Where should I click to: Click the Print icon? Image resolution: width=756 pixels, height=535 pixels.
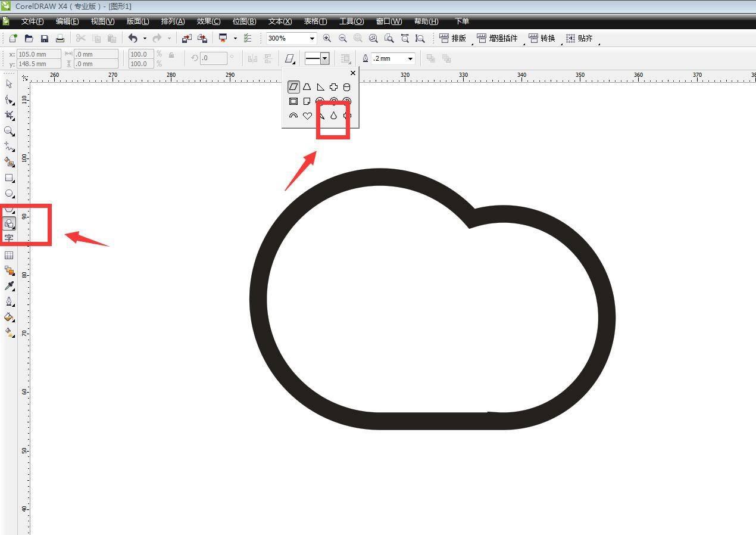[x=60, y=38]
